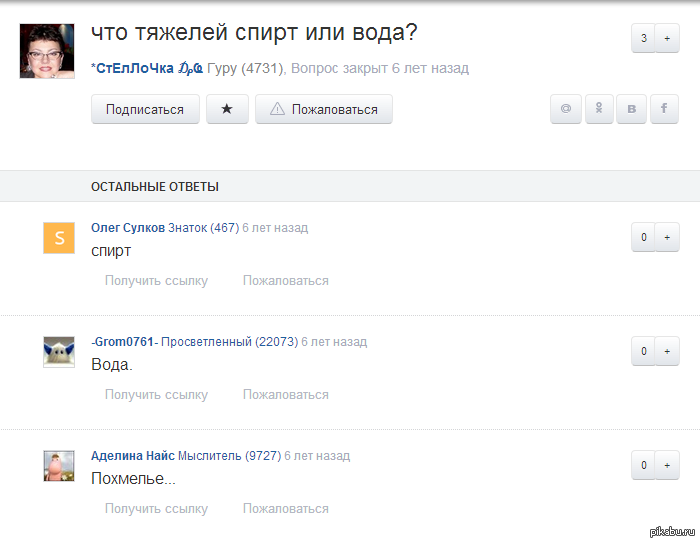Get link to the 'Вода.' answer
The image size is (700, 543).
coord(156,394)
